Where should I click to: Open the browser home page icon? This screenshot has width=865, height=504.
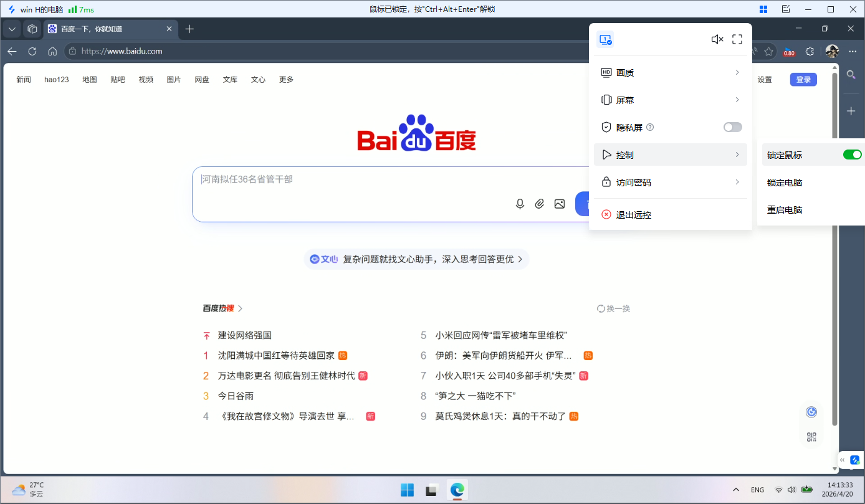tap(53, 51)
